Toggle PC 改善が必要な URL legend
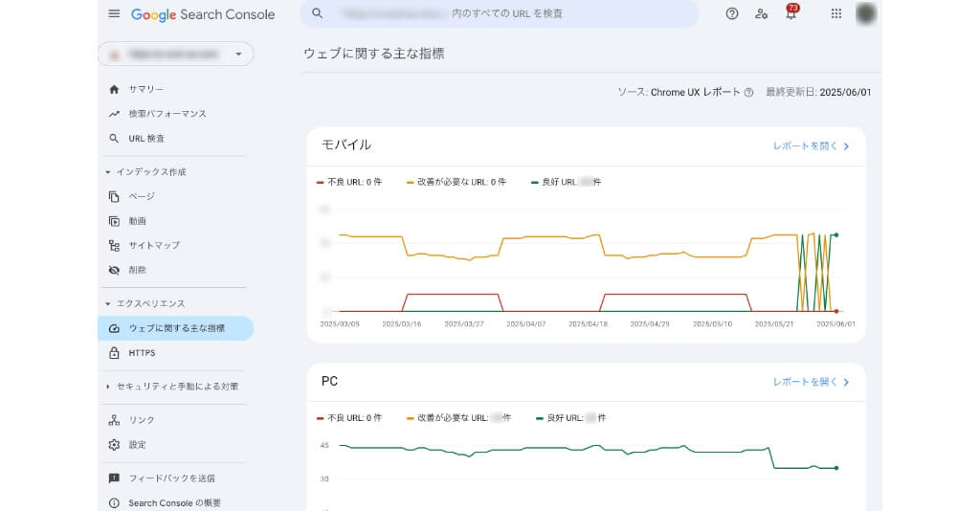The image size is (980, 511). 458,418
